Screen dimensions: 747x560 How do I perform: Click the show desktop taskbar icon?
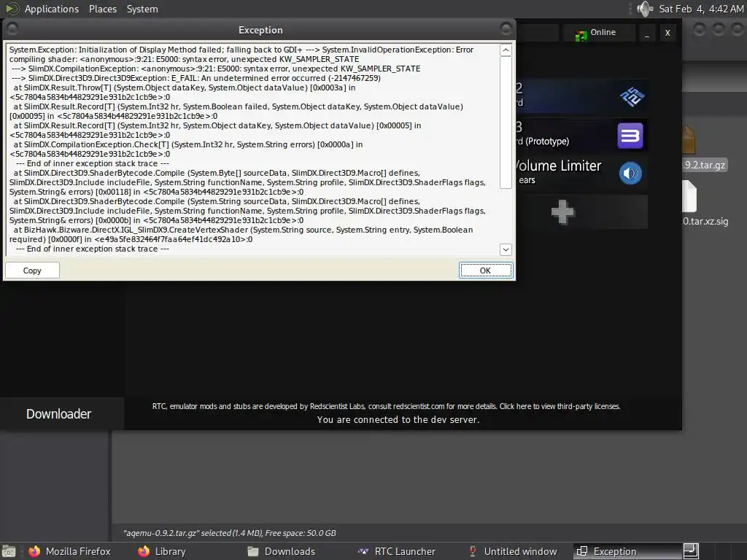tap(9, 551)
